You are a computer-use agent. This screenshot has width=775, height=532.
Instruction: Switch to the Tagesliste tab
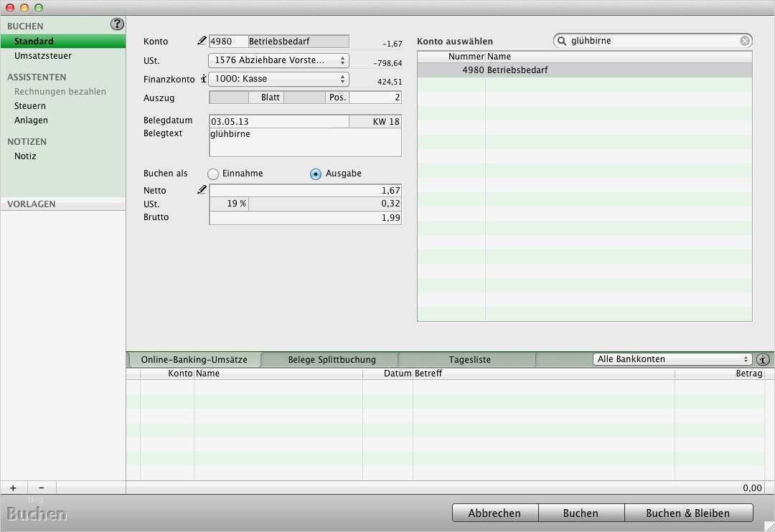coord(466,359)
